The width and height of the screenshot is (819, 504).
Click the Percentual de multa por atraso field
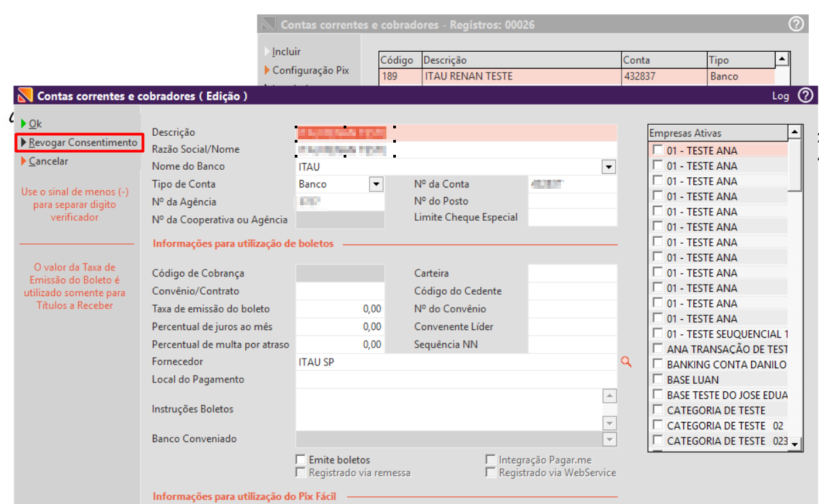point(340,344)
